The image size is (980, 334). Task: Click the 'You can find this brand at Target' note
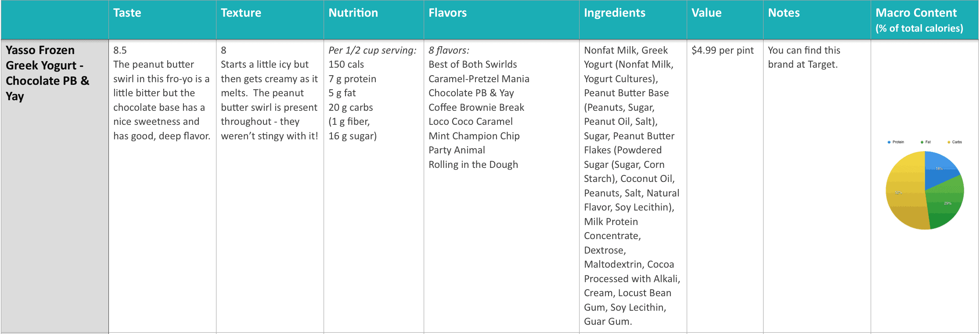pos(804,58)
